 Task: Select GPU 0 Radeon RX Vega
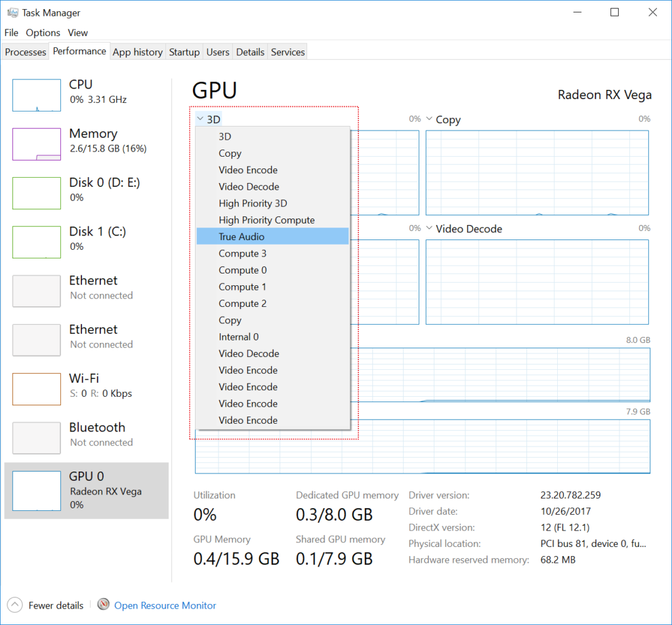click(x=85, y=491)
